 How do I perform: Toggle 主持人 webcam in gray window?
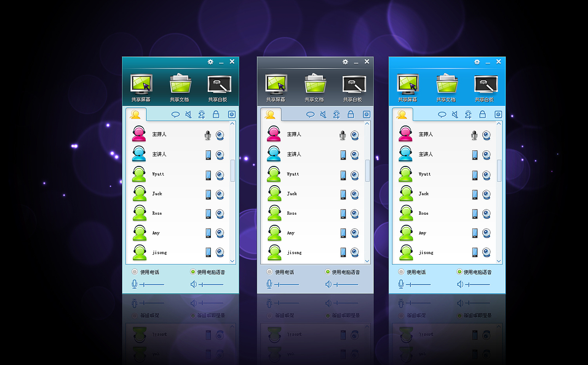pyautogui.click(x=355, y=135)
